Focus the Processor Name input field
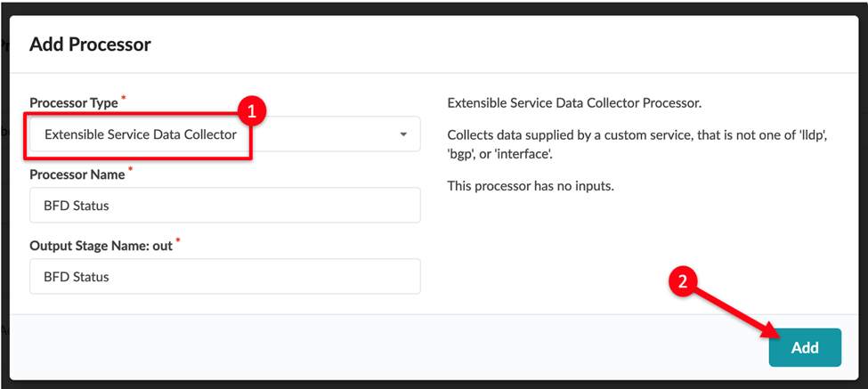Viewport: 868px width, 389px height. [224, 205]
